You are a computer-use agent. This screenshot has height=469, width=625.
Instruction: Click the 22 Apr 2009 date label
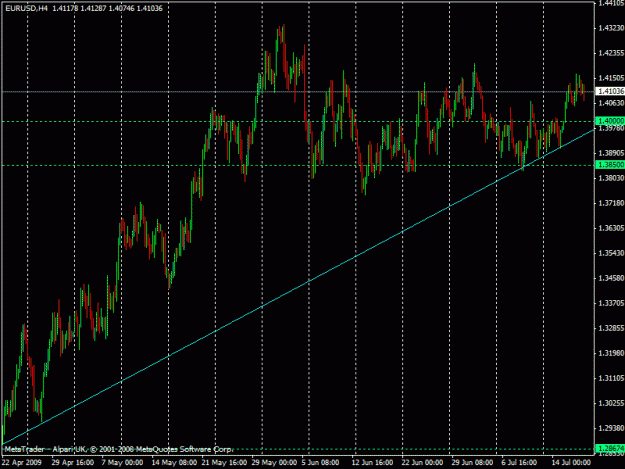(x=21, y=463)
